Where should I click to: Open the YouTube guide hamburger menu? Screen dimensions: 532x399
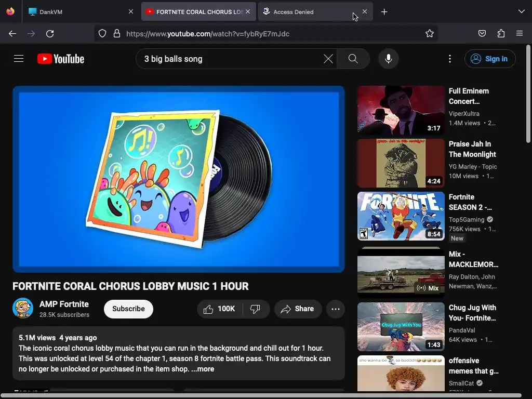[19, 59]
